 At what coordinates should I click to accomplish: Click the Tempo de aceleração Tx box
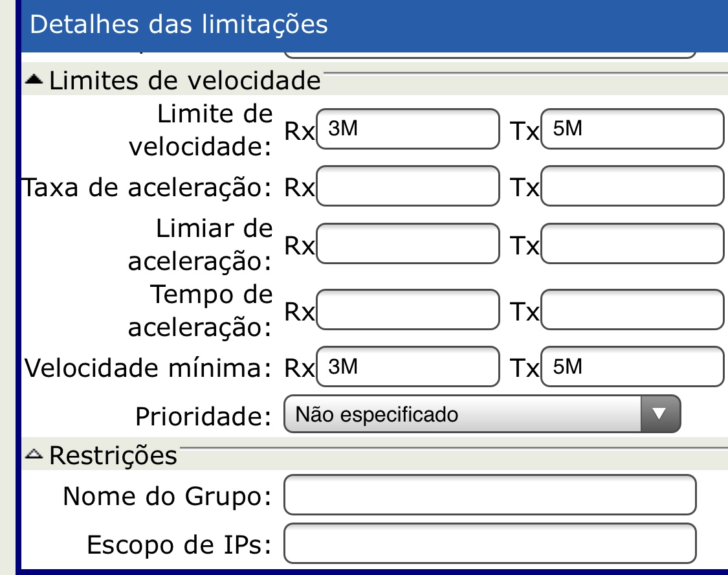[x=632, y=310]
